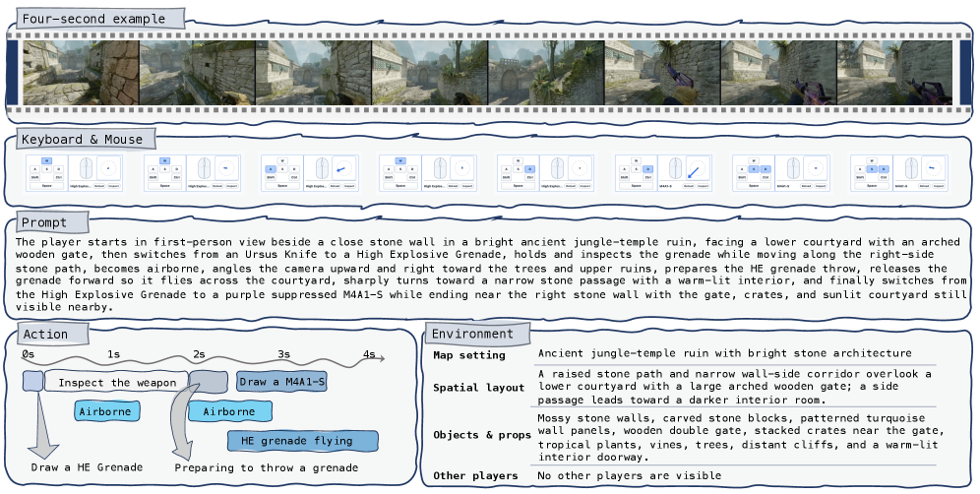The image size is (980, 494).
Task: Select the fifth film strip frame
Action: click(x=546, y=73)
